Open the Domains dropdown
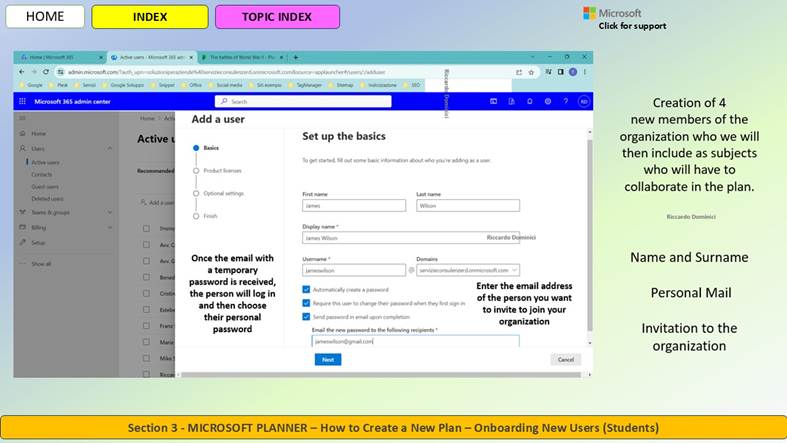The width and height of the screenshot is (787, 443). pyautogui.click(x=468, y=270)
